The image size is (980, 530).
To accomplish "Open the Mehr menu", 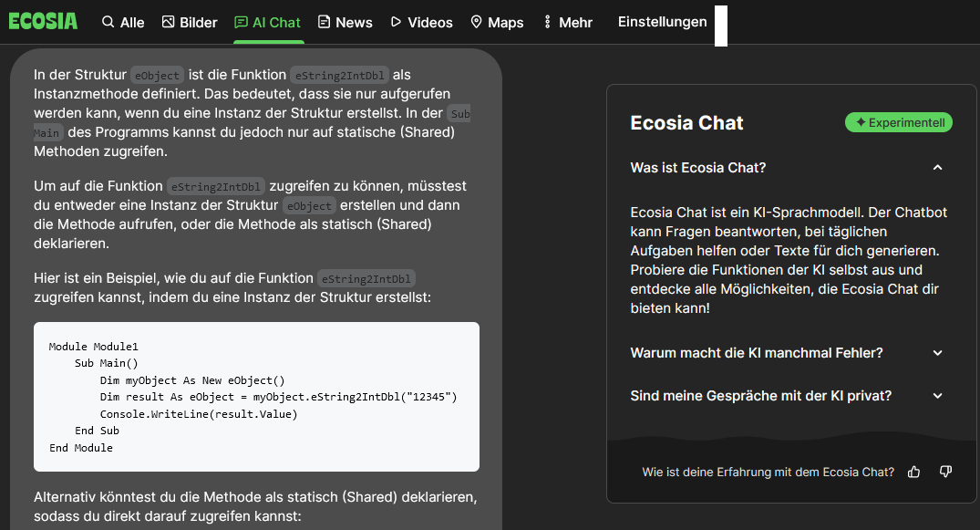I will coord(568,23).
